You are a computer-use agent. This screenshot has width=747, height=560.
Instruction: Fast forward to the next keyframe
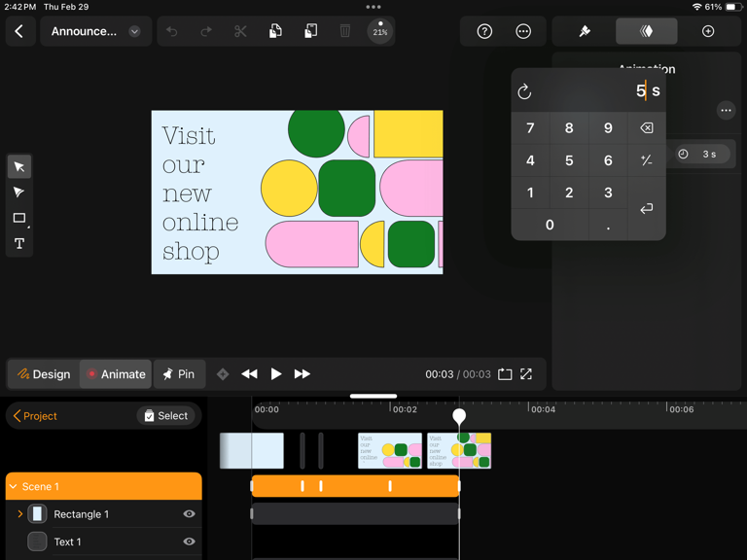302,374
